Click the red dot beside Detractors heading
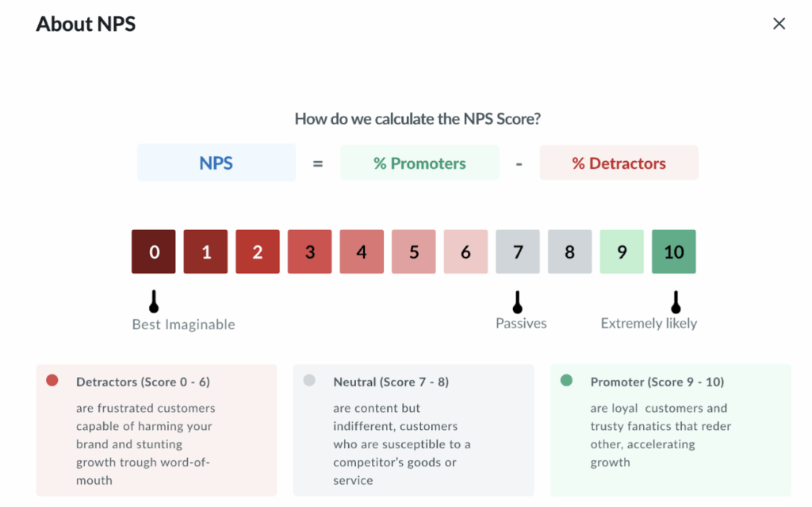 (x=52, y=381)
